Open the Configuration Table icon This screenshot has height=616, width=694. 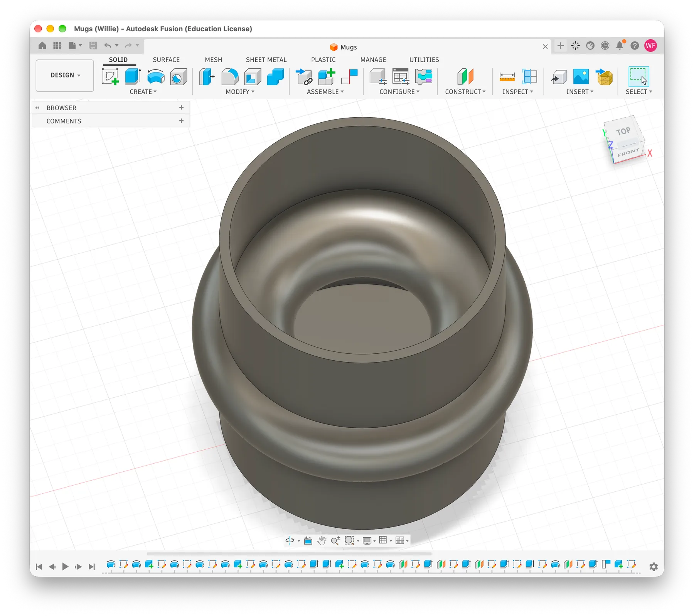pyautogui.click(x=401, y=76)
